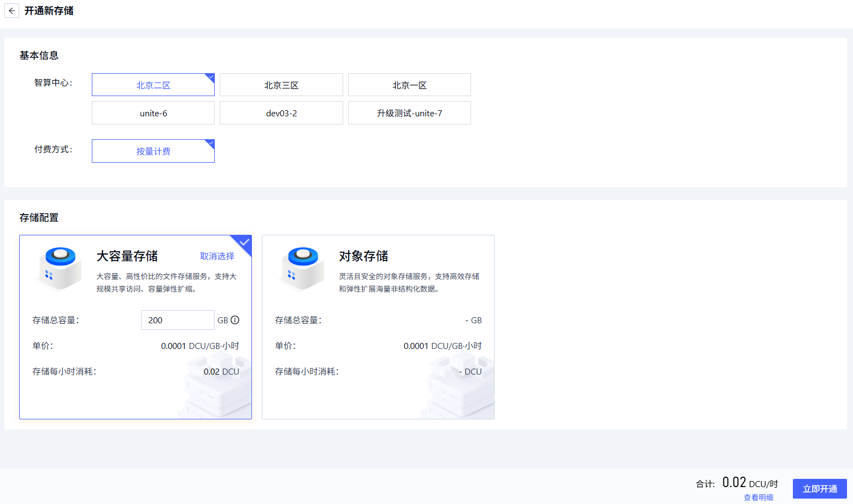
Task: Open 查看明细 cost details
Action: (758, 497)
